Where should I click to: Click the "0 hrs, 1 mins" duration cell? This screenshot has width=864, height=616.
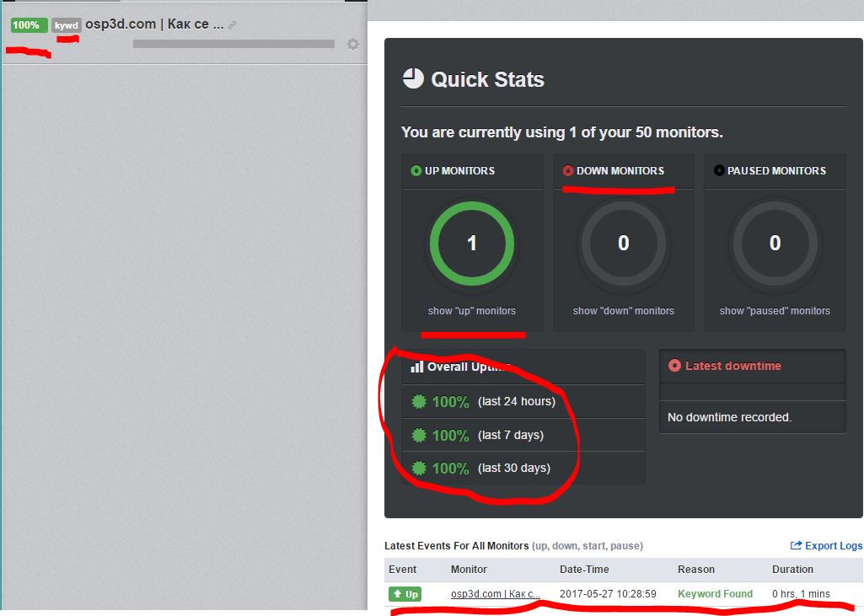point(801,594)
